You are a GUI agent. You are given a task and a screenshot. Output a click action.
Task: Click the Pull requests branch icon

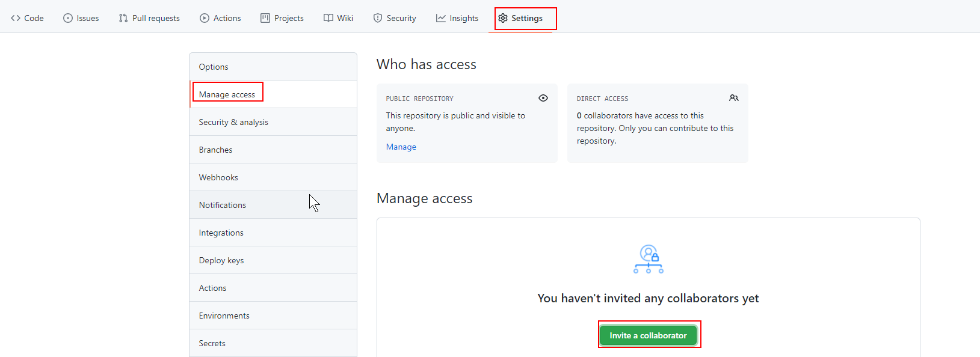pos(123,18)
